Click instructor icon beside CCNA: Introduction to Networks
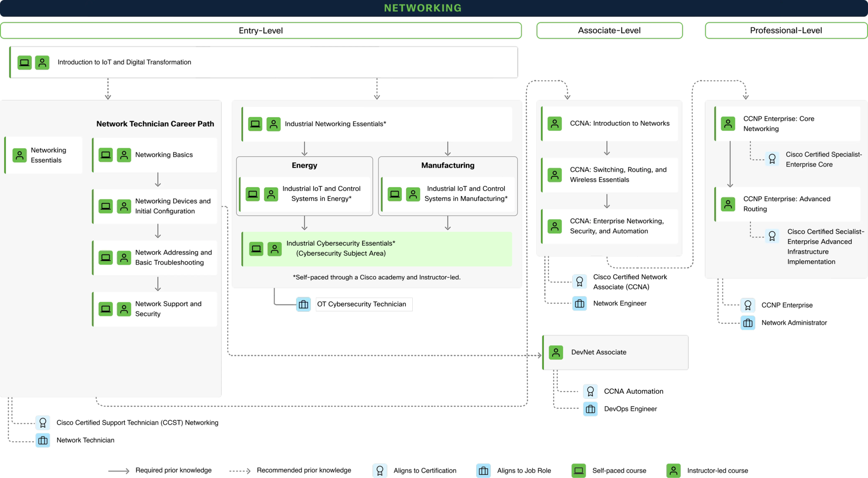868x478 pixels. (x=555, y=123)
